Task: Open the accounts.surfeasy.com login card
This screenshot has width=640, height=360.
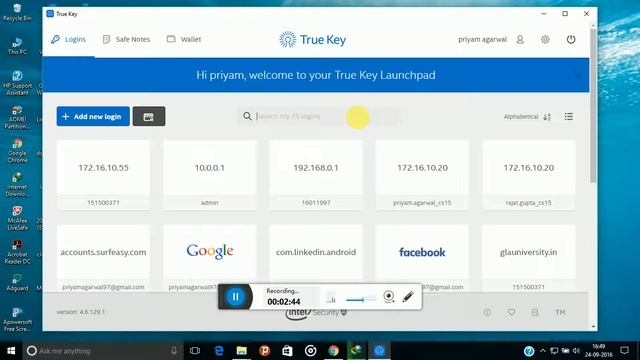Action: click(103, 258)
